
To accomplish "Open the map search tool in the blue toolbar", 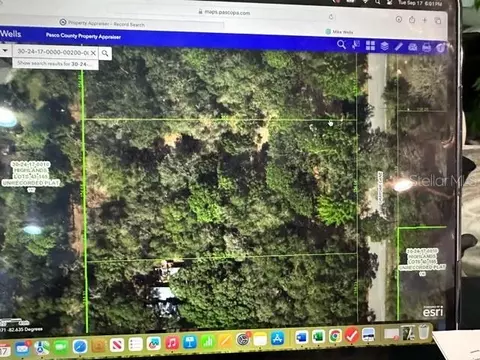I will click(x=341, y=44).
